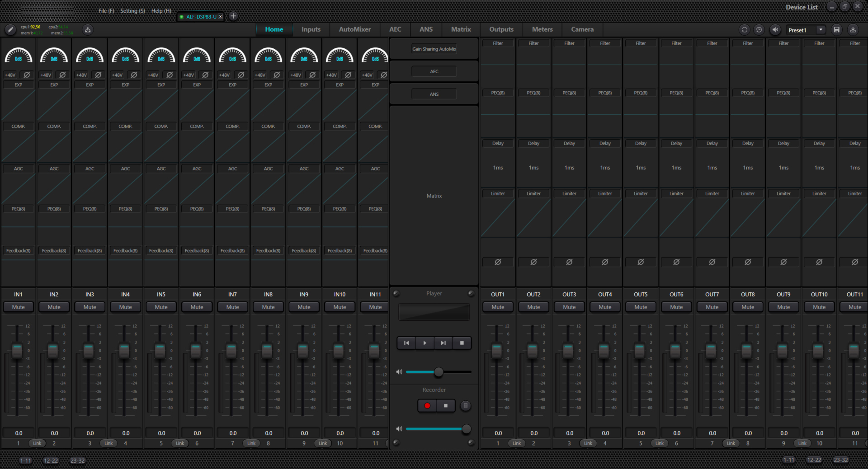Close the ALF-DSP88-U device tab
The height and width of the screenshot is (469, 868).
[221, 17]
